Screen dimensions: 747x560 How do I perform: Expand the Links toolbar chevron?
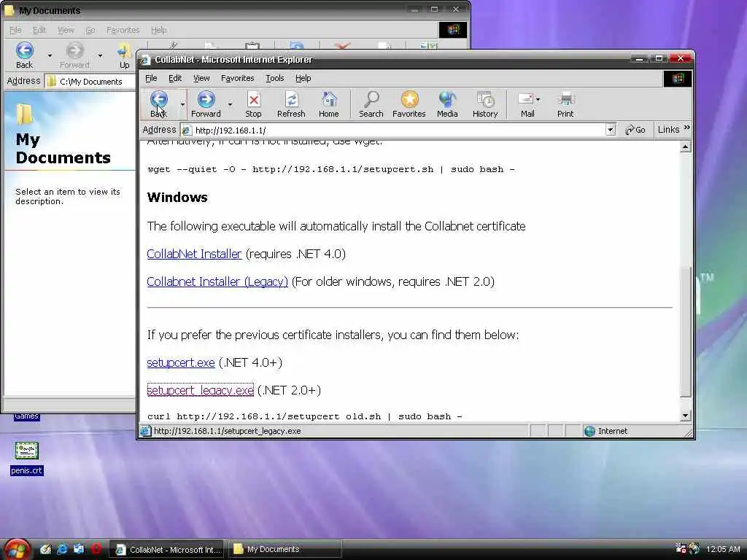[x=686, y=128]
